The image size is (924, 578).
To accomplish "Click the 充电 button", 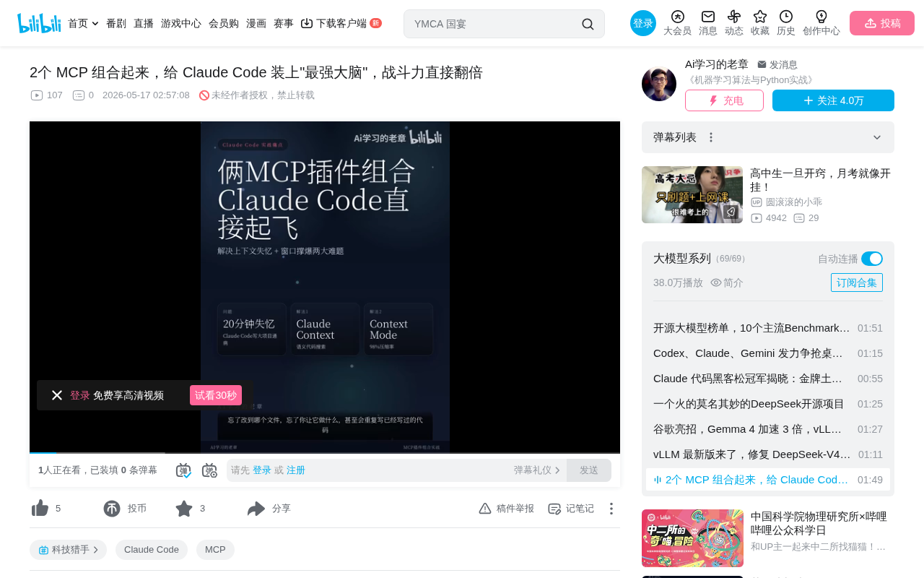I will pos(724,100).
